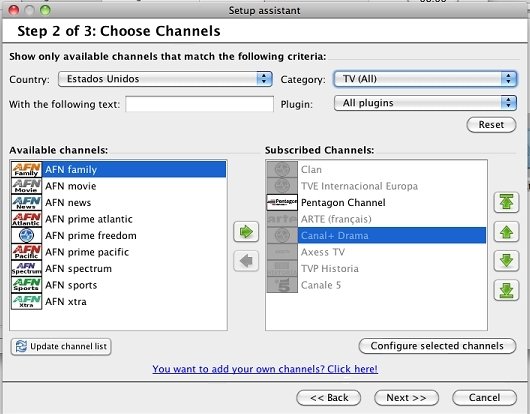Image resolution: width=530 pixels, height=414 pixels.
Task: Move selected channel up one position
Action: point(506,232)
